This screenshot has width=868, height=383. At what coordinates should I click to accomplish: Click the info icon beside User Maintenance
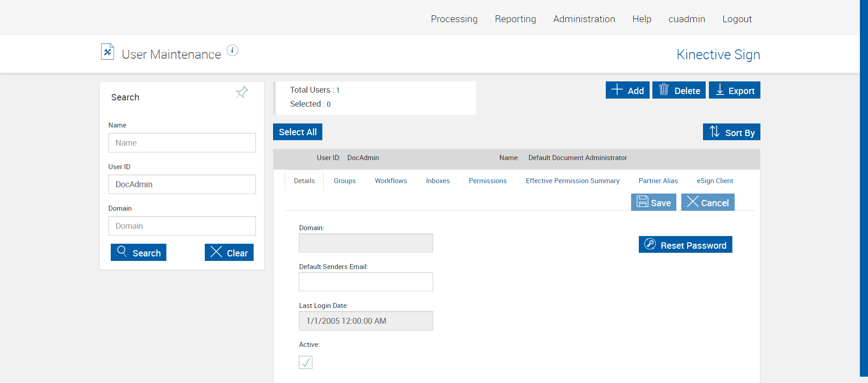(232, 50)
